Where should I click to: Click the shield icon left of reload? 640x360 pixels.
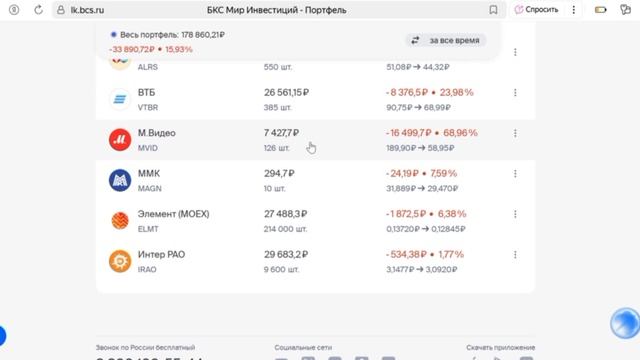[x=14, y=10]
